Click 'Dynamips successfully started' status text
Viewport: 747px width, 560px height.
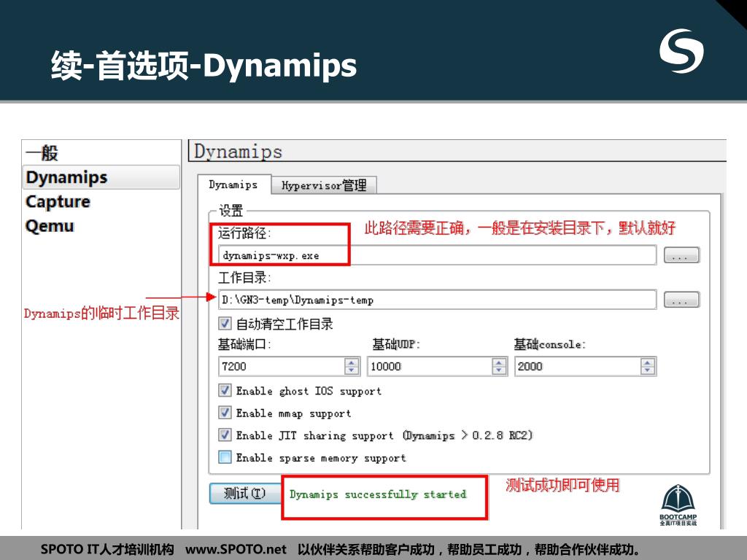click(378, 494)
